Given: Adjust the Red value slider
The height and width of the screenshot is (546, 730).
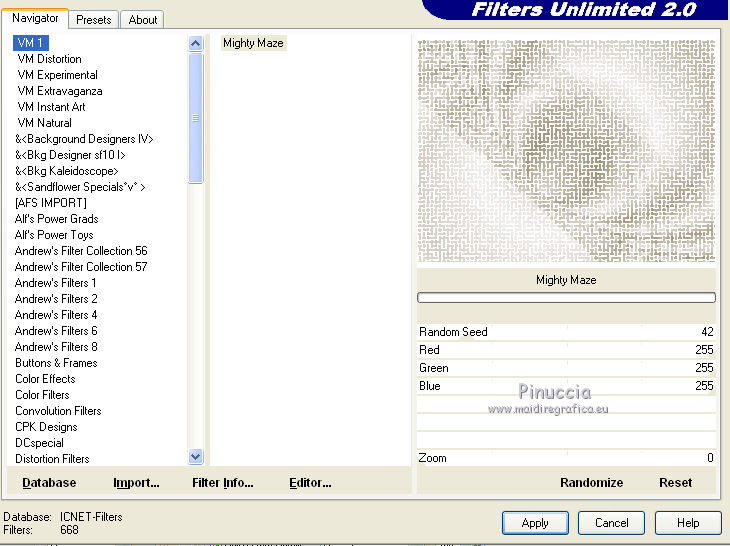Looking at the screenshot, I should coord(566,350).
